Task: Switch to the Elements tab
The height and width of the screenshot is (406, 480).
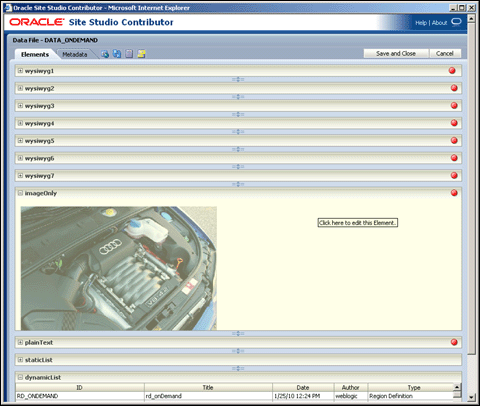Action: coord(35,54)
